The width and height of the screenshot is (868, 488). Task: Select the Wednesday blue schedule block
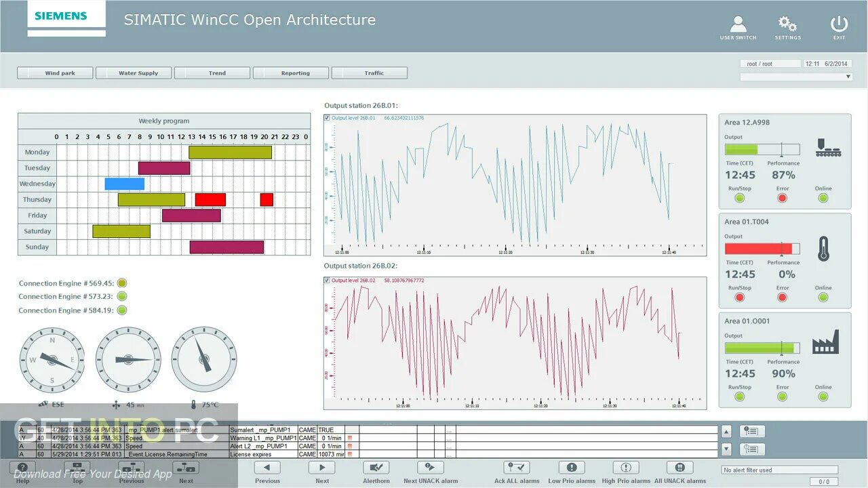click(x=125, y=184)
